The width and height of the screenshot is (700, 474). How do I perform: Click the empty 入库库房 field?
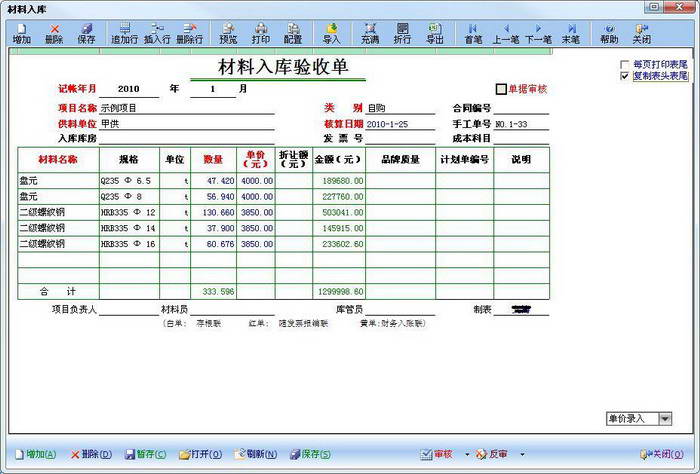(187, 138)
